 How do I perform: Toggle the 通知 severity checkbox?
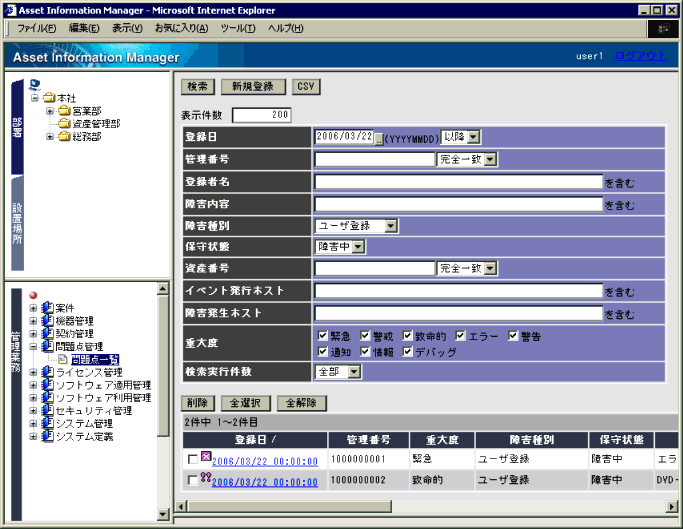322,351
